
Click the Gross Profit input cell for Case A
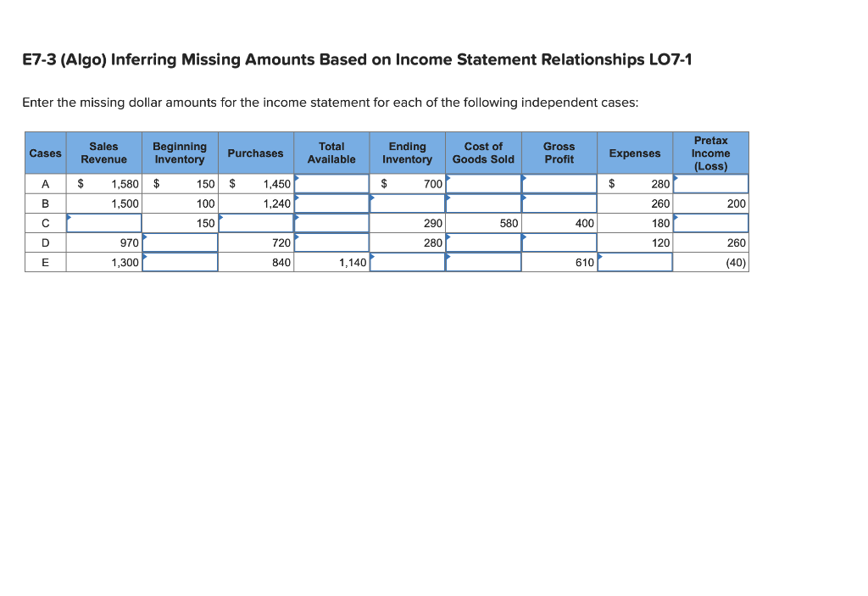click(559, 183)
